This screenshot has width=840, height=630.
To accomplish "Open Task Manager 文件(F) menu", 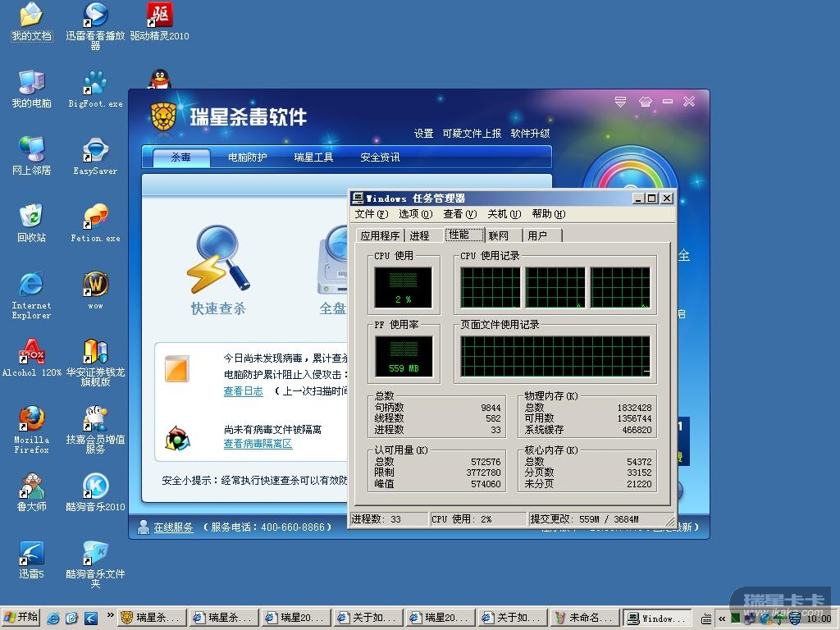I will tap(372, 214).
